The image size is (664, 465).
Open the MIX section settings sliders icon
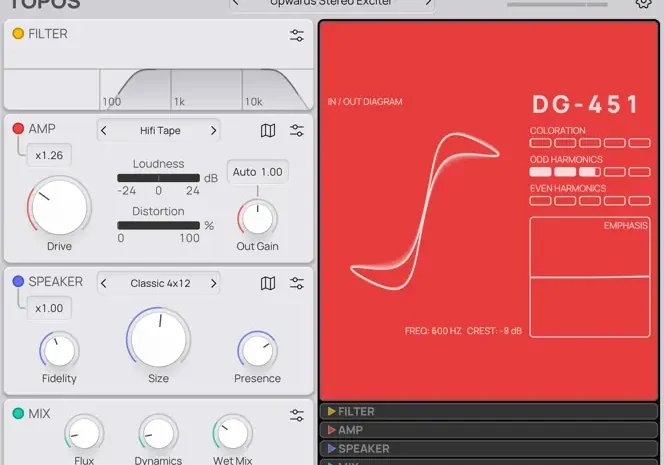click(296, 415)
